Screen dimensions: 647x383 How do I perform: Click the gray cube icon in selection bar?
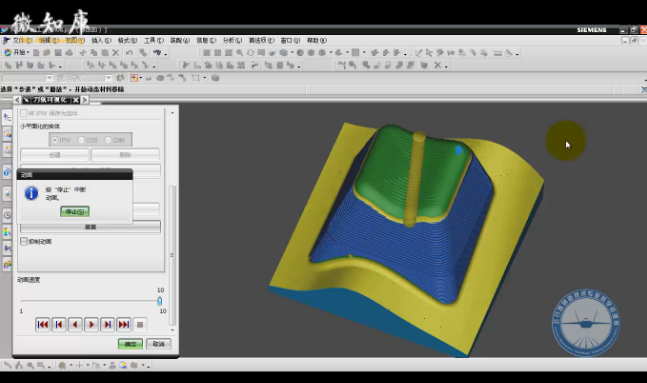pyautogui.click(x=215, y=78)
